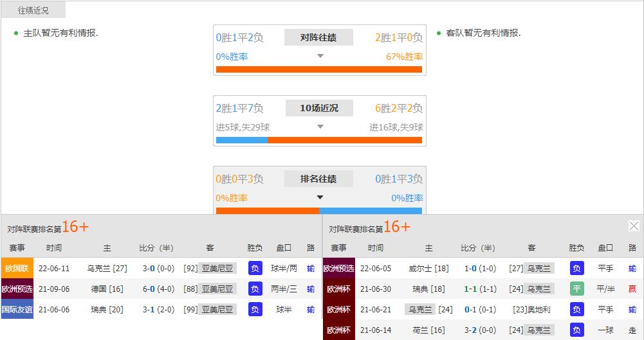Screen dimensions: 644x340
Task: Click score 0-1 (0-1)
Action: 480,309
